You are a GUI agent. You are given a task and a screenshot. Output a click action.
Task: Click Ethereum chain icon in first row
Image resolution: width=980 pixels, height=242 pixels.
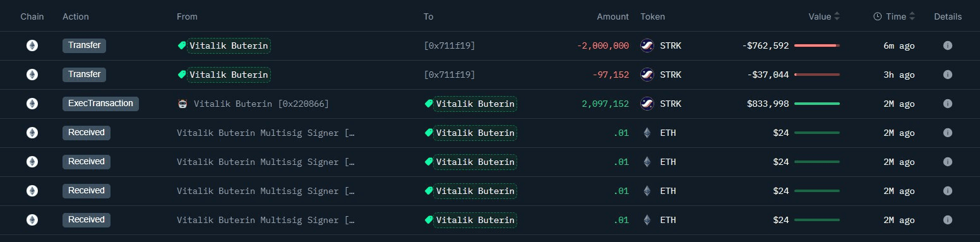[32, 45]
